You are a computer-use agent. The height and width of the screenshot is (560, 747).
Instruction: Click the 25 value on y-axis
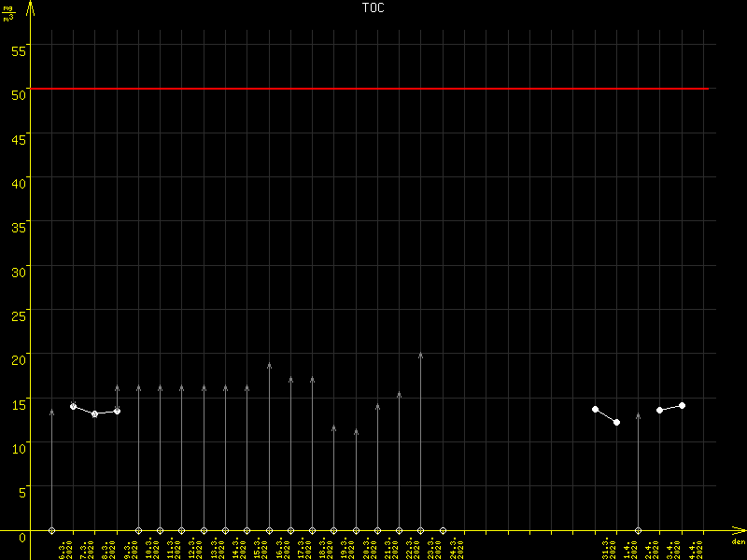[x=19, y=312]
